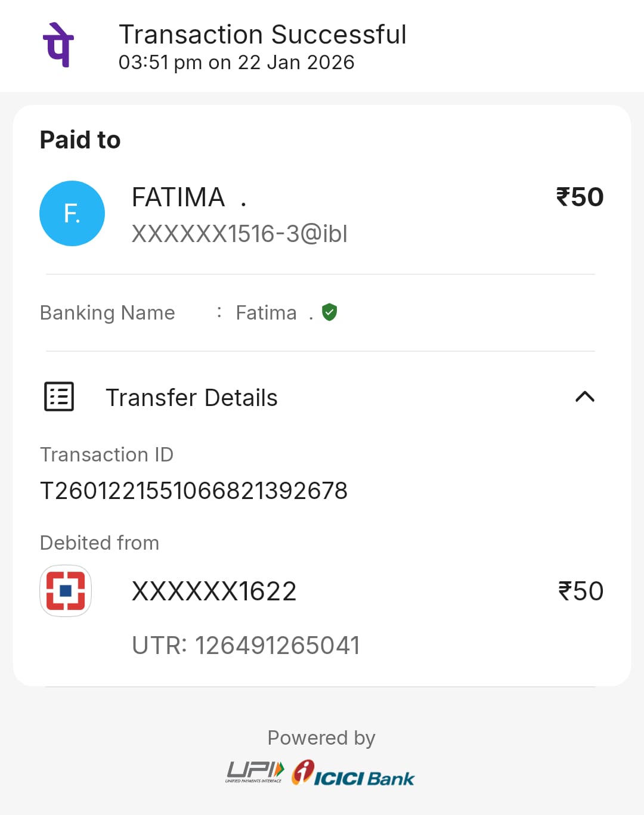
Task: Collapse Transfer Details with the chevron
Action: point(584,397)
